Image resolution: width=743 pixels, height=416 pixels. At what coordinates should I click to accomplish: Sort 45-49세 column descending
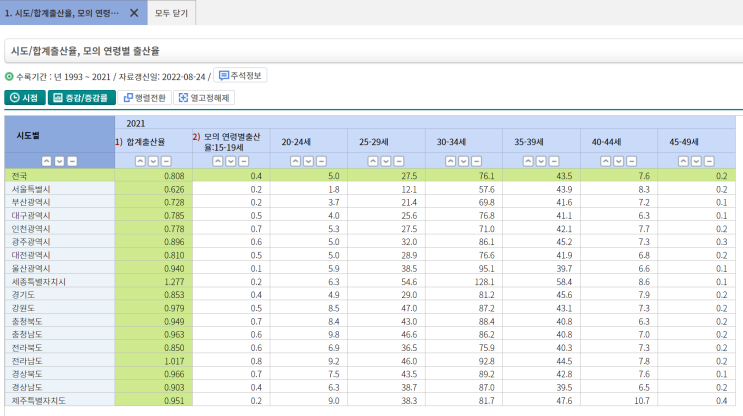click(695, 161)
